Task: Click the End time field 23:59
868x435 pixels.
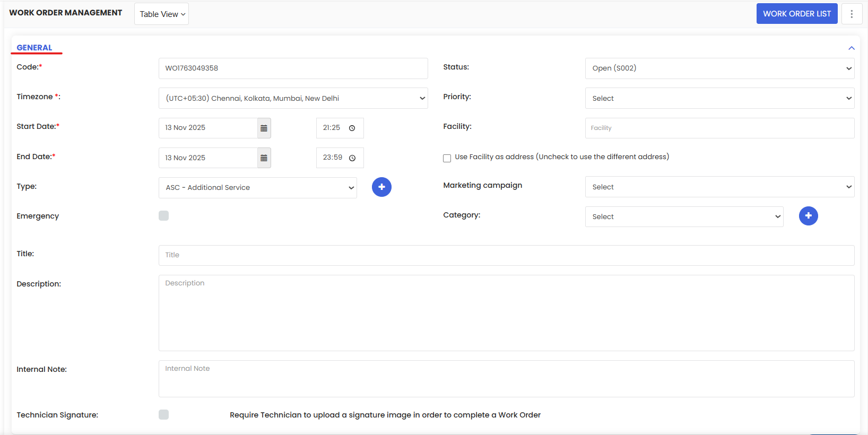Action: pos(340,158)
